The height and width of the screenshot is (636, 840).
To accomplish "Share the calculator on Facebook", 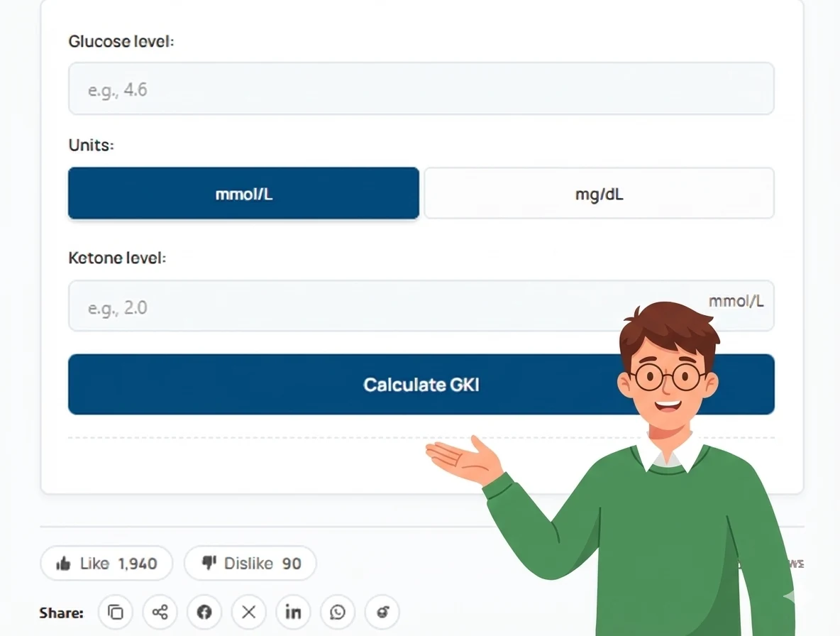I will point(204,612).
